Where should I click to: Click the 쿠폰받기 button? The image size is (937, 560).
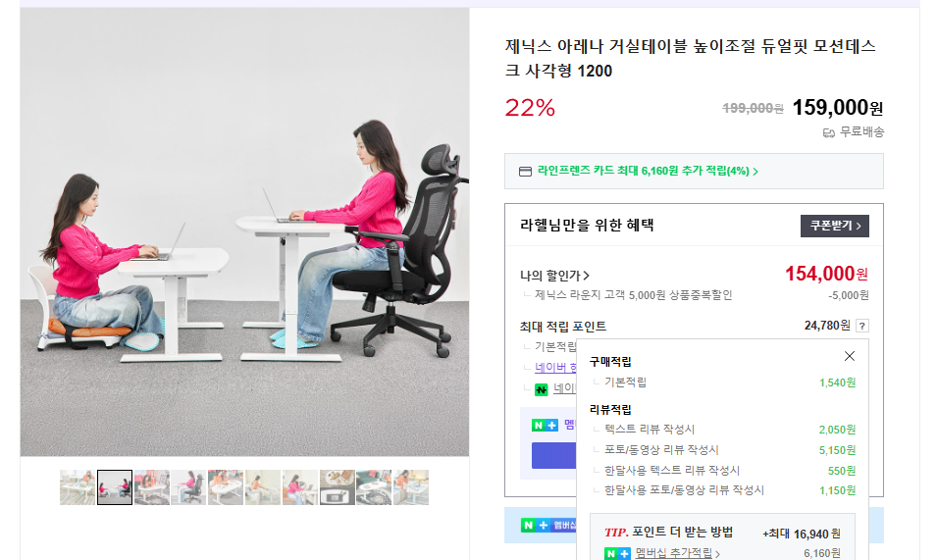834,226
